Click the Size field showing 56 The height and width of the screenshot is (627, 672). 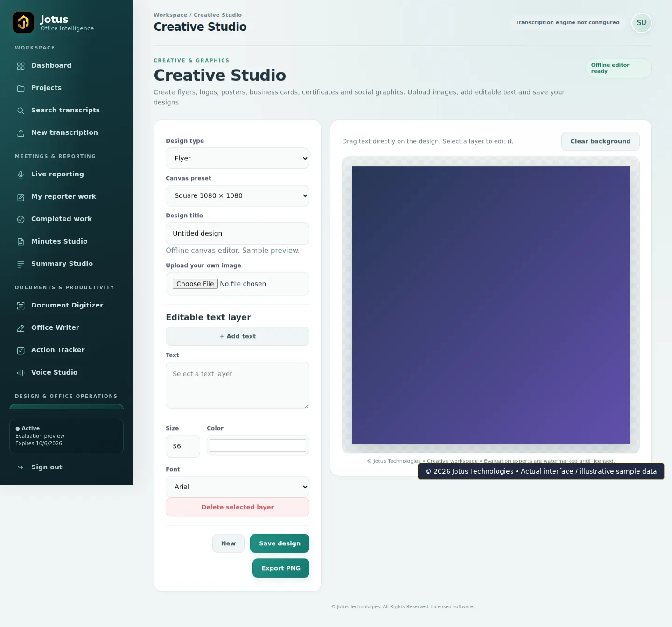click(x=183, y=446)
